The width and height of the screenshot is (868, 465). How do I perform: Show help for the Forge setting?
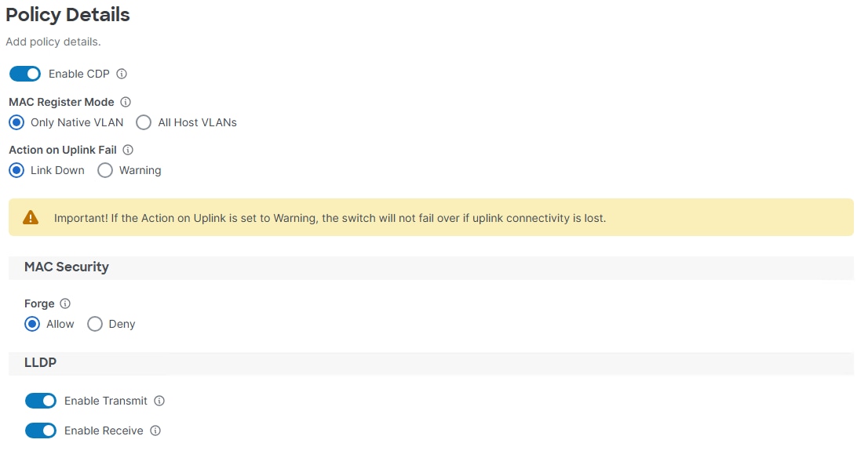click(65, 303)
